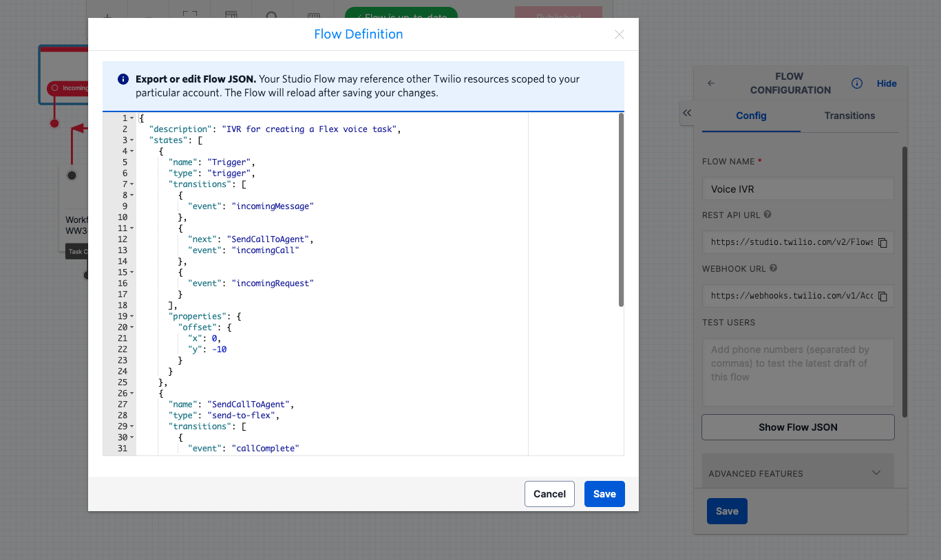Image resolution: width=941 pixels, height=560 pixels.
Task: Switch to the Config tab
Action: click(751, 116)
